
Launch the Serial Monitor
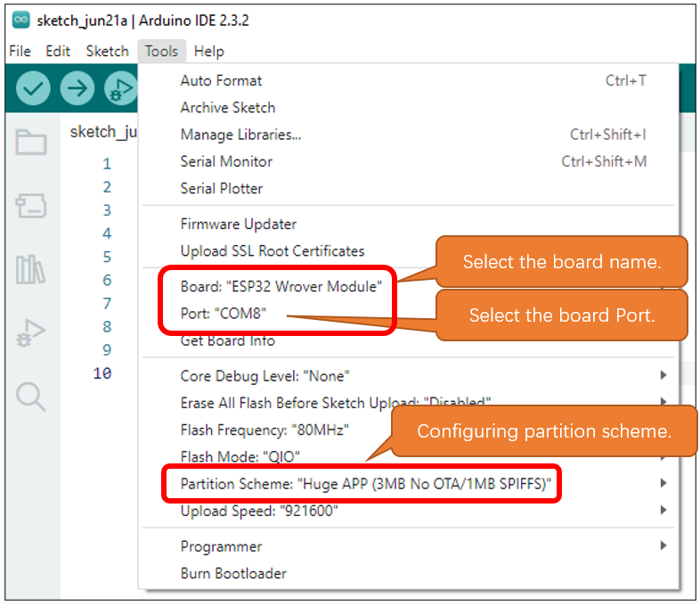tap(409, 161)
